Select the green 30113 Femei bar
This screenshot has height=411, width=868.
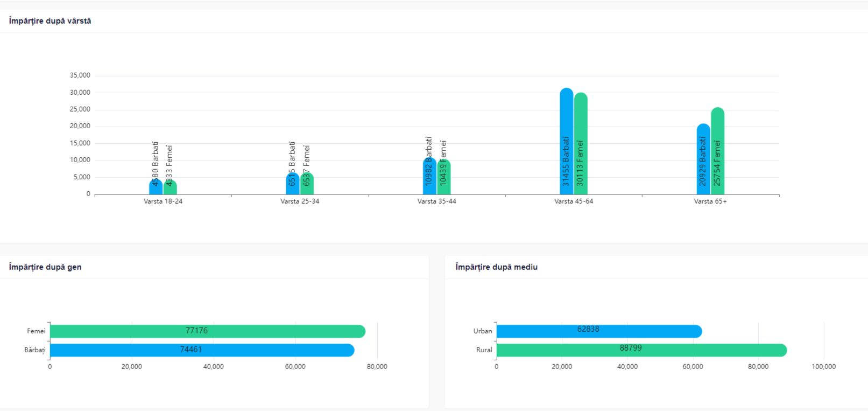click(581, 144)
